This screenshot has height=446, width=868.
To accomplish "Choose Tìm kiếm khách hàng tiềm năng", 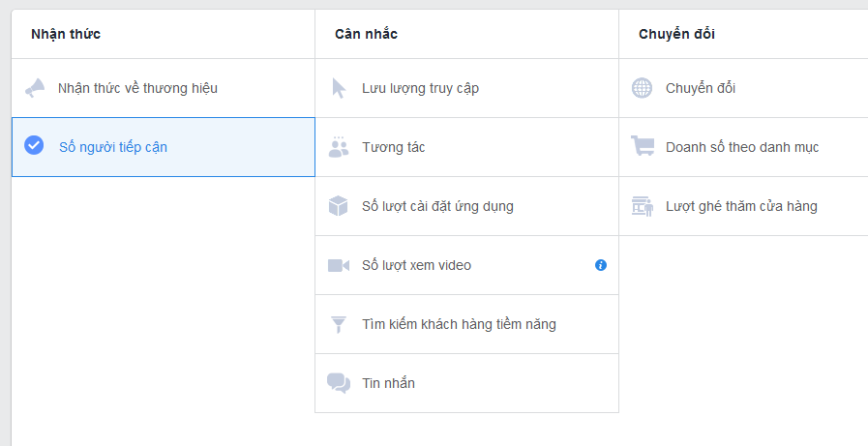I will [x=466, y=324].
